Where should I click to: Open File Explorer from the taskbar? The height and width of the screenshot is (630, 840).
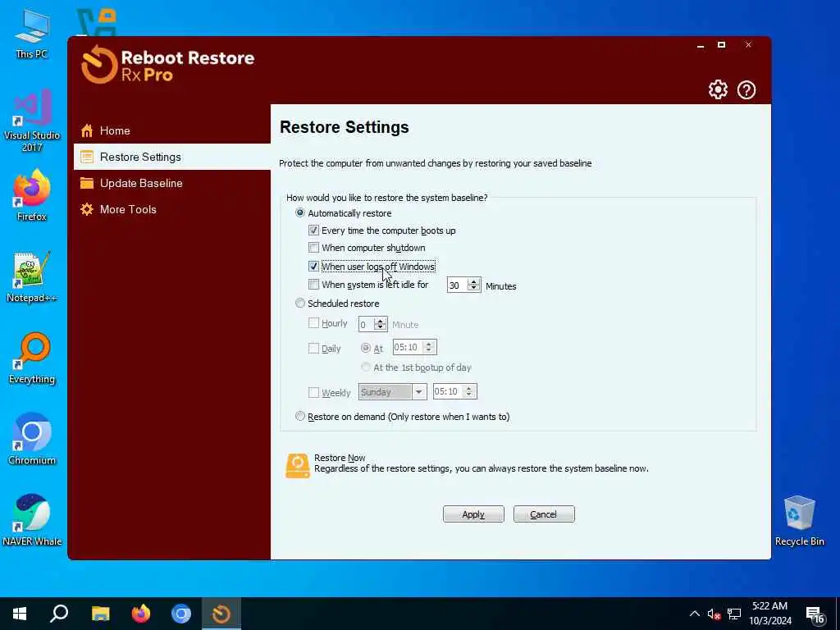100,614
